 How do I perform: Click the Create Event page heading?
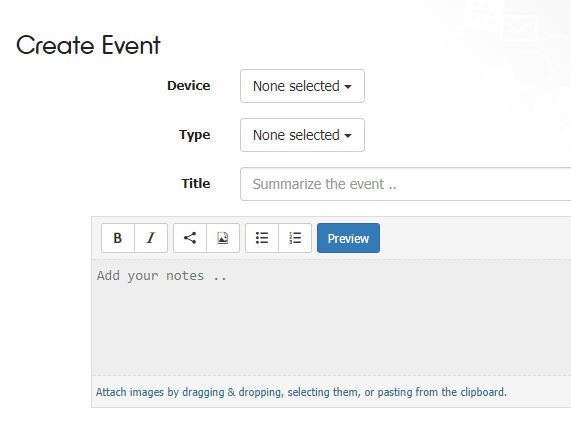(88, 45)
